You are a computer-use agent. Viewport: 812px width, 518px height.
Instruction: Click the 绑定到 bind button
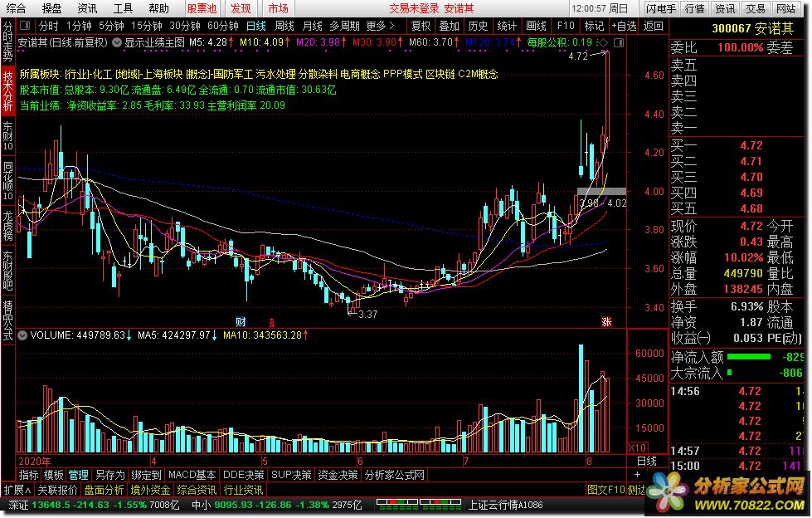point(146,475)
